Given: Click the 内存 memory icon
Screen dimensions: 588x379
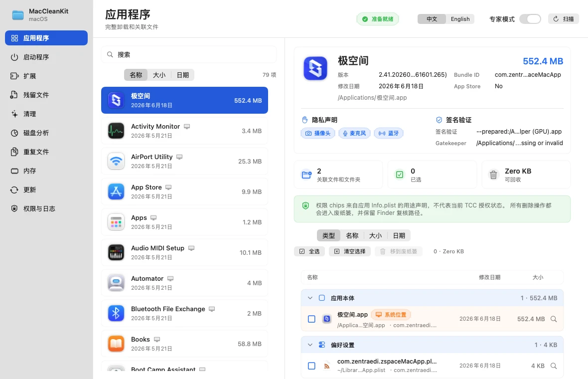Looking at the screenshot, I should 14,171.
